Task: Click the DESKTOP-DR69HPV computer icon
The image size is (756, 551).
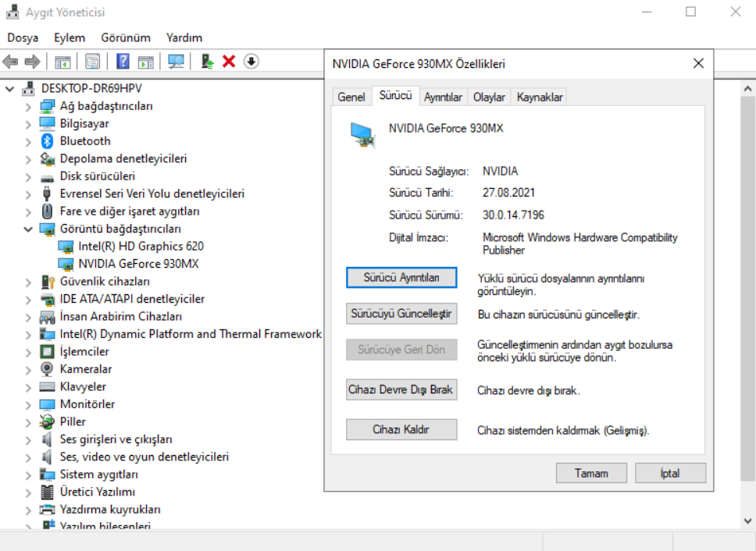Action: [28, 88]
